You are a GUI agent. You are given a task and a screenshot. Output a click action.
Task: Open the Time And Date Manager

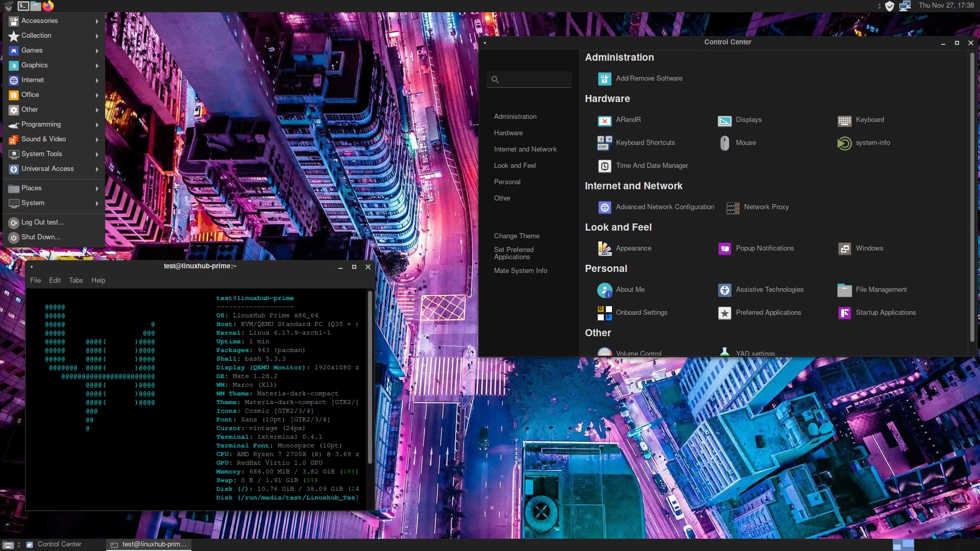651,166
